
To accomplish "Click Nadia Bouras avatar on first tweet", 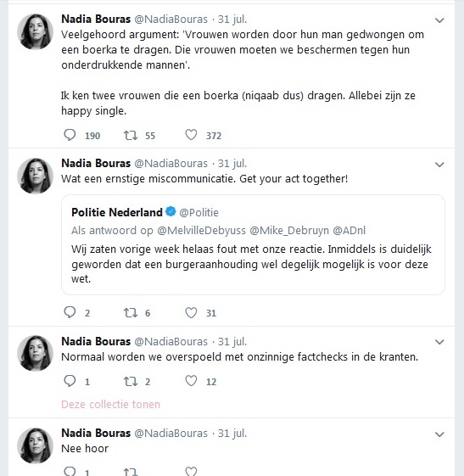I will 35,31.
